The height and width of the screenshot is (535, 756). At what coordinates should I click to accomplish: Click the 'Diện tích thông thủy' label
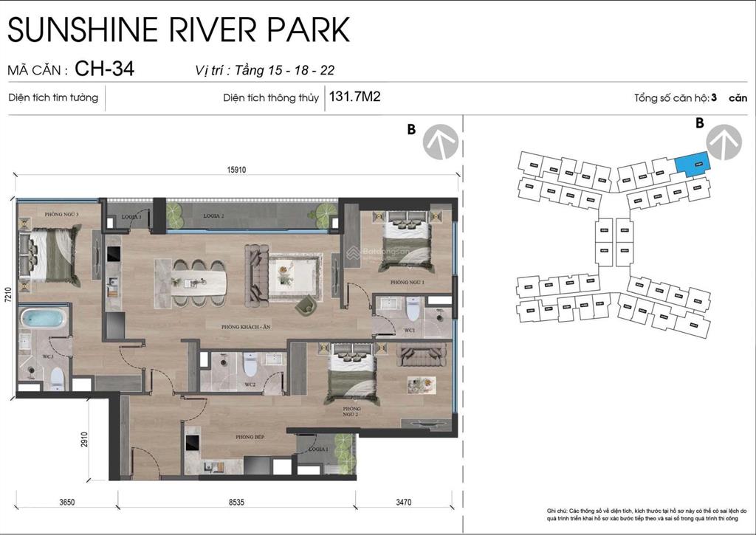[270, 98]
